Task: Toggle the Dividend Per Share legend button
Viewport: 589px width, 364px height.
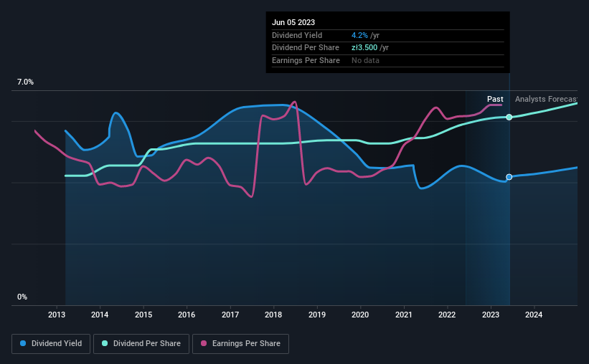Action: click(141, 344)
